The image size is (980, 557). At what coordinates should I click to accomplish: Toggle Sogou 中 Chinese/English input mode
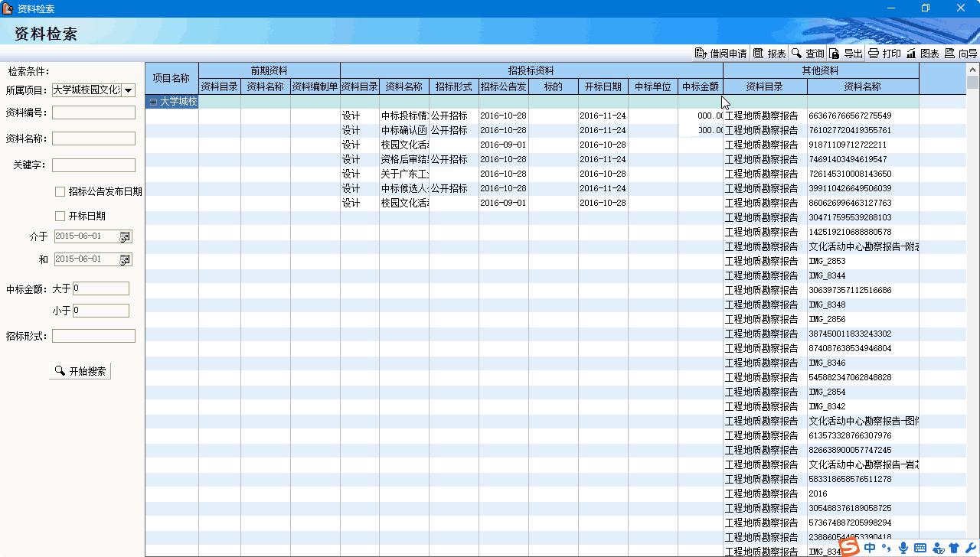(870, 548)
